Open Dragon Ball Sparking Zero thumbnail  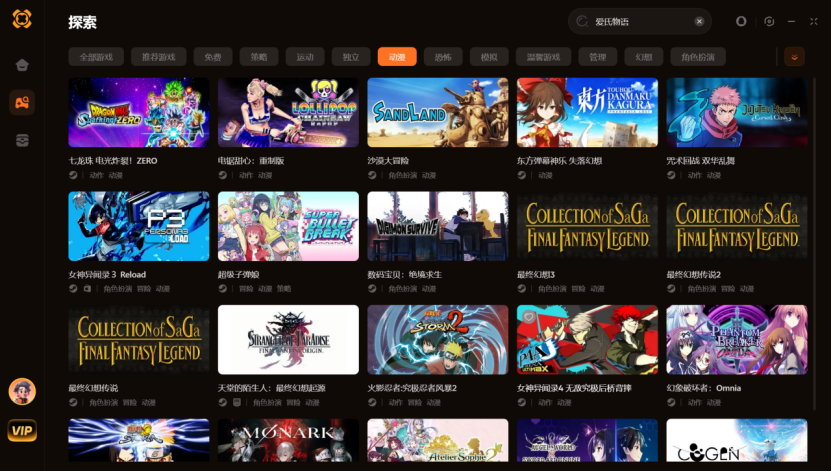click(x=139, y=112)
